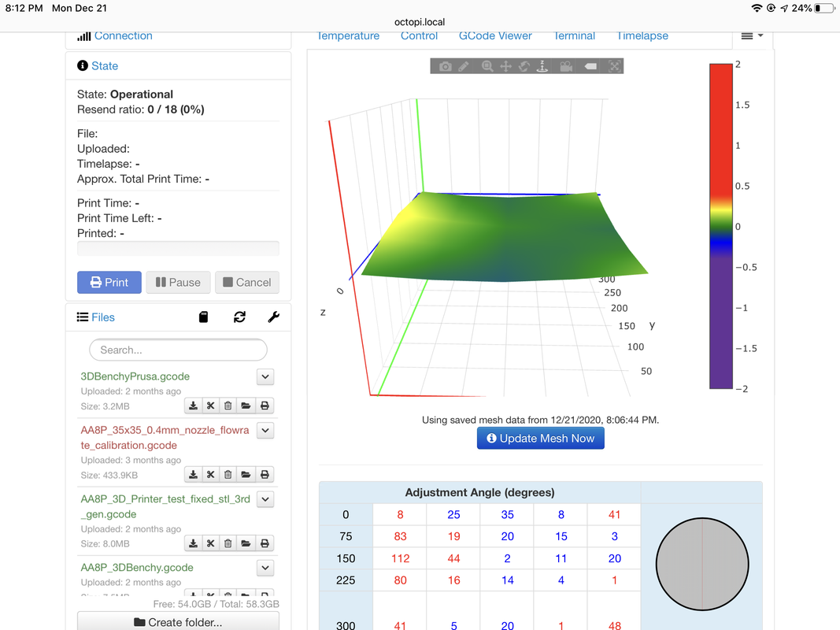Click the Cancel button
The image size is (840, 630).
pyautogui.click(x=247, y=283)
